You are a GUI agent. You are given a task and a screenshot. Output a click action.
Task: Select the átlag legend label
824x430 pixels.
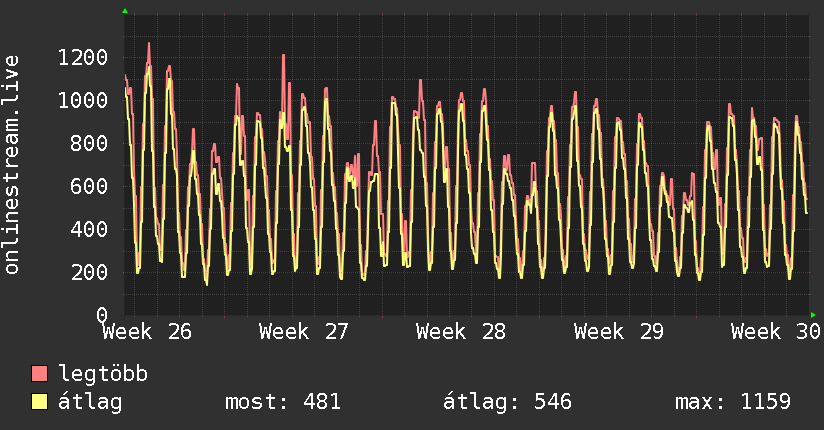tap(90, 402)
